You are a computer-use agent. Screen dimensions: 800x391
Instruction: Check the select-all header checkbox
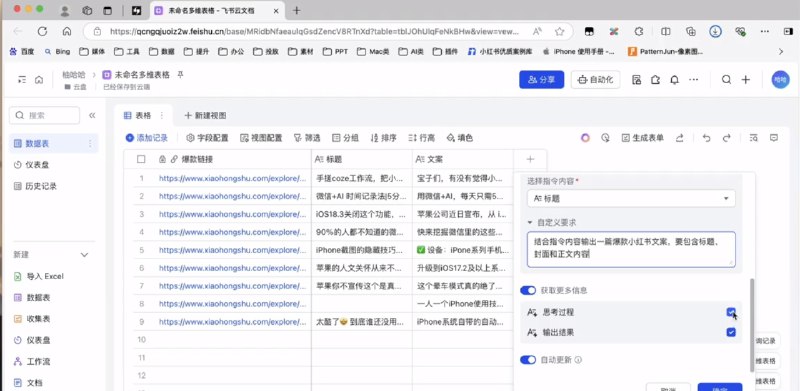[x=141, y=159]
